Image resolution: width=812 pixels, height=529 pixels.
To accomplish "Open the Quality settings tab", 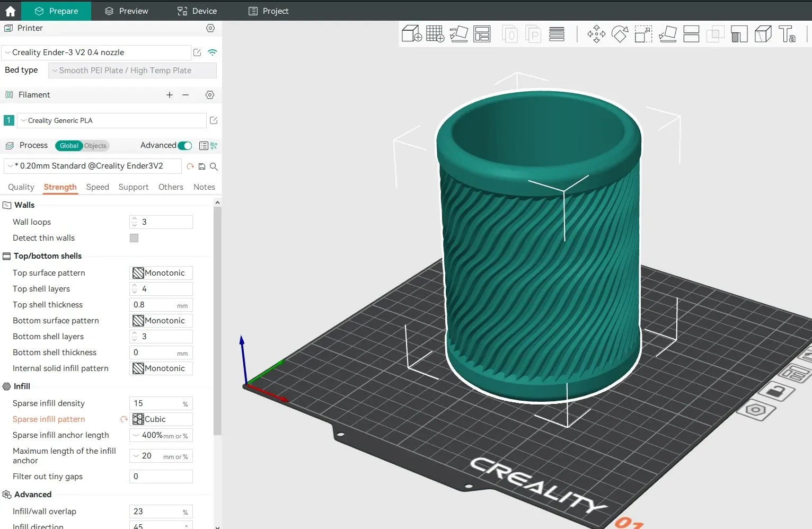I will tap(21, 187).
